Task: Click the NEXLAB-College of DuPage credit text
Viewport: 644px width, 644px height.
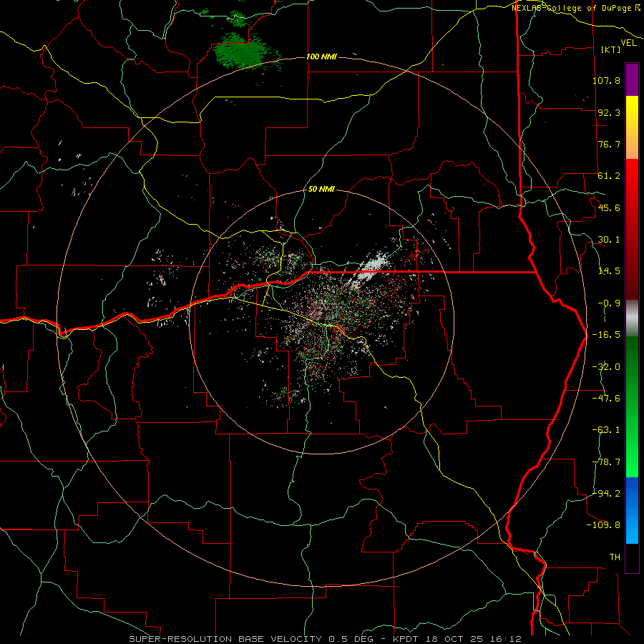Action: click(576, 8)
